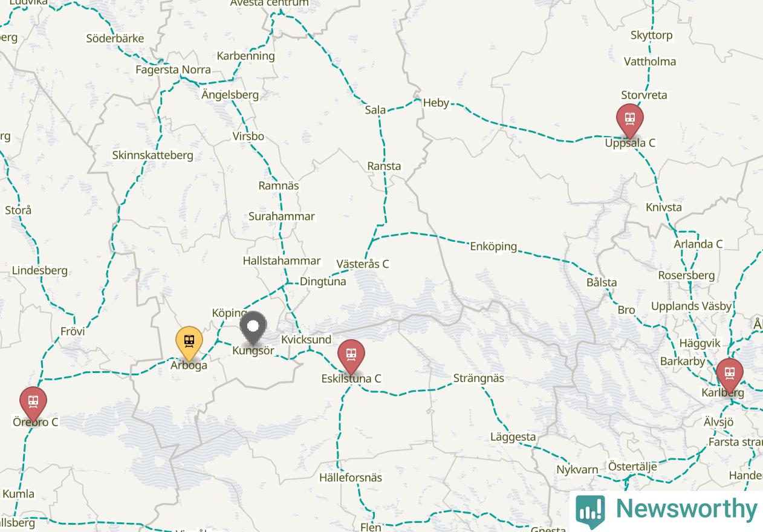Image resolution: width=763 pixels, height=532 pixels.
Task: Select the gray location pin at Kungsör
Action: pyautogui.click(x=253, y=328)
